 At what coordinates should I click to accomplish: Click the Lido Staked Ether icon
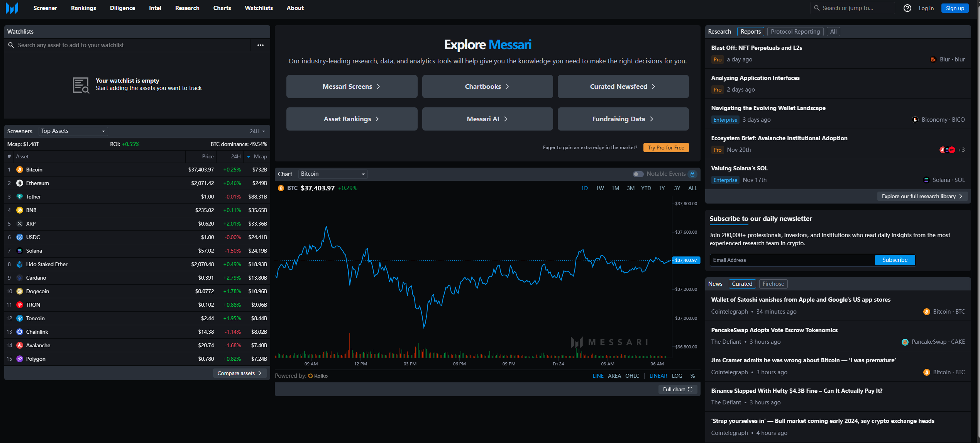point(20,264)
